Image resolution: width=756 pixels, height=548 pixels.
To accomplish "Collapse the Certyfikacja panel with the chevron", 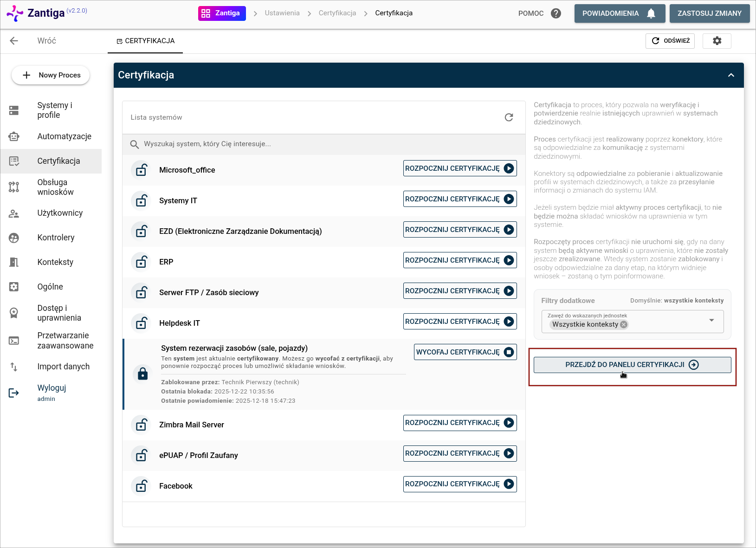I will click(731, 75).
